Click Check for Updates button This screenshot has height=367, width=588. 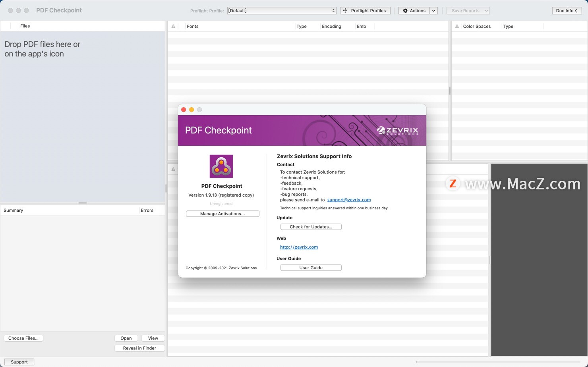pyautogui.click(x=311, y=227)
